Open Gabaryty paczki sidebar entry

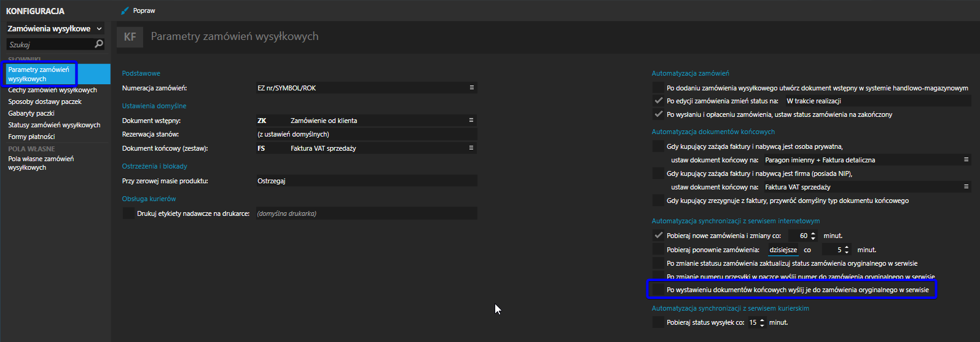(31, 113)
